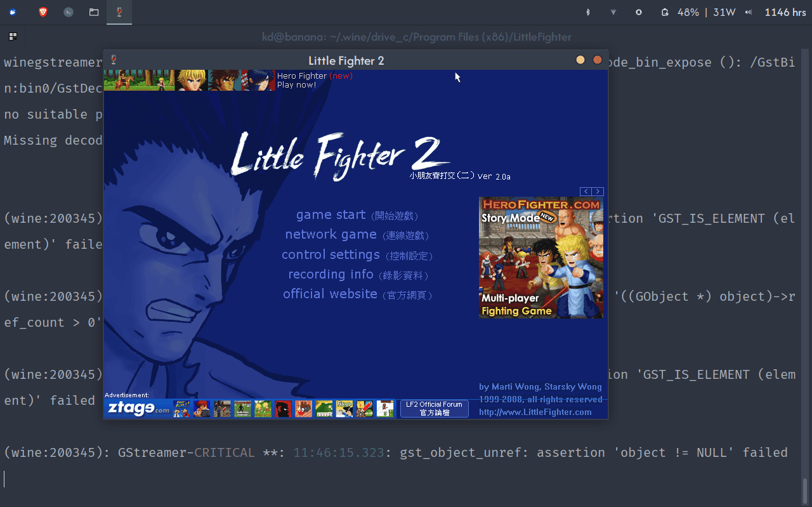Start a new game via 'game start'

click(331, 215)
